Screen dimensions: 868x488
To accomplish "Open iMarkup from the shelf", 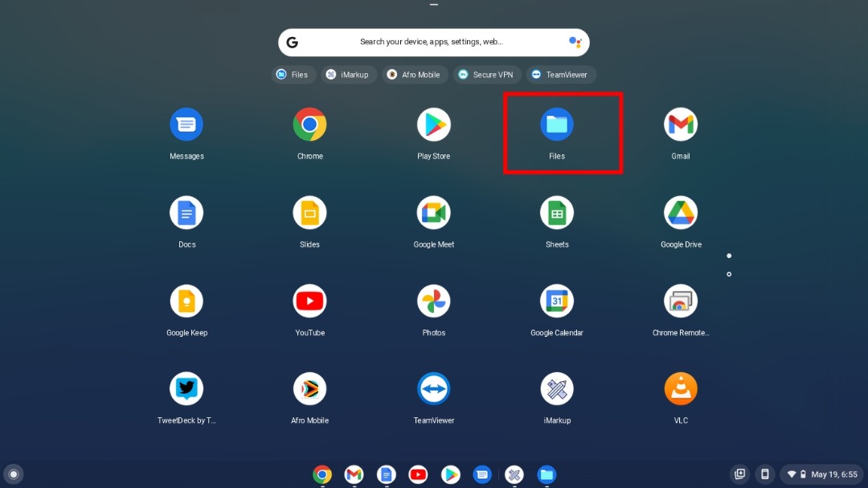I will (x=514, y=474).
